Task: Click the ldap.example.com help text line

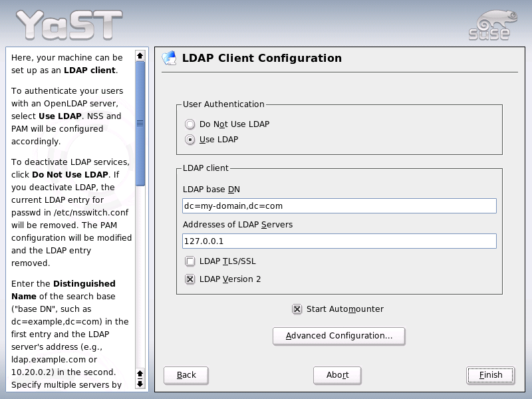Action: coord(54,360)
